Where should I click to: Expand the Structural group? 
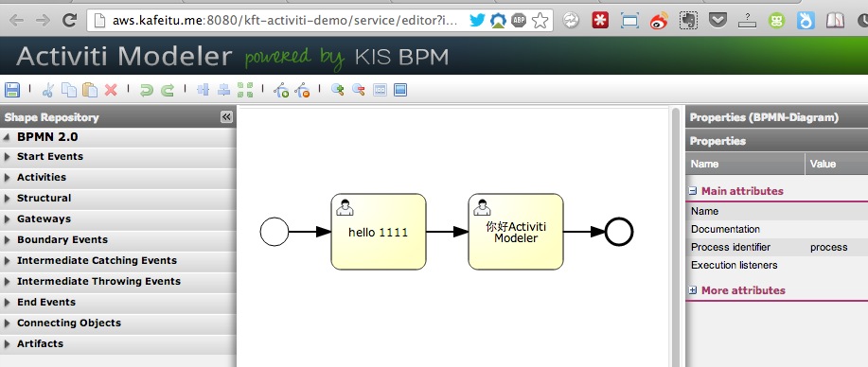[7, 199]
